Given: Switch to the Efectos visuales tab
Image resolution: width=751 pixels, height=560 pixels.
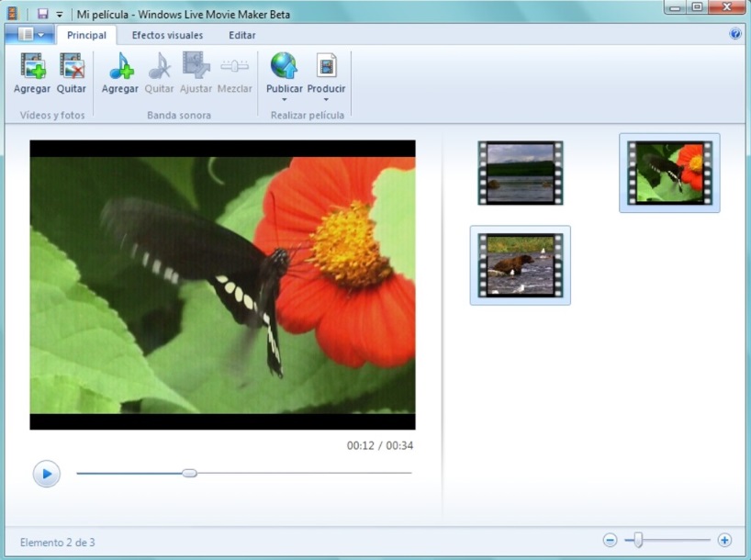Looking at the screenshot, I should [x=167, y=35].
